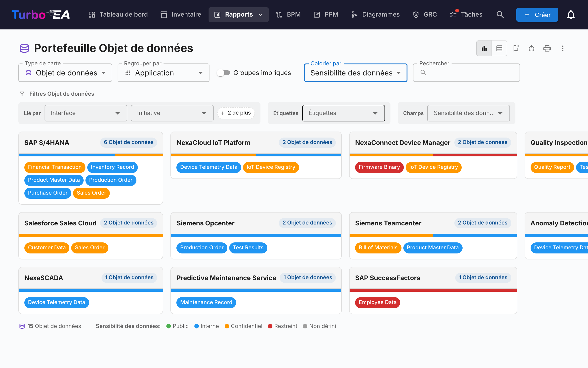588x368 pixels.
Task: Open the Rapports menu
Action: pyautogui.click(x=238, y=14)
